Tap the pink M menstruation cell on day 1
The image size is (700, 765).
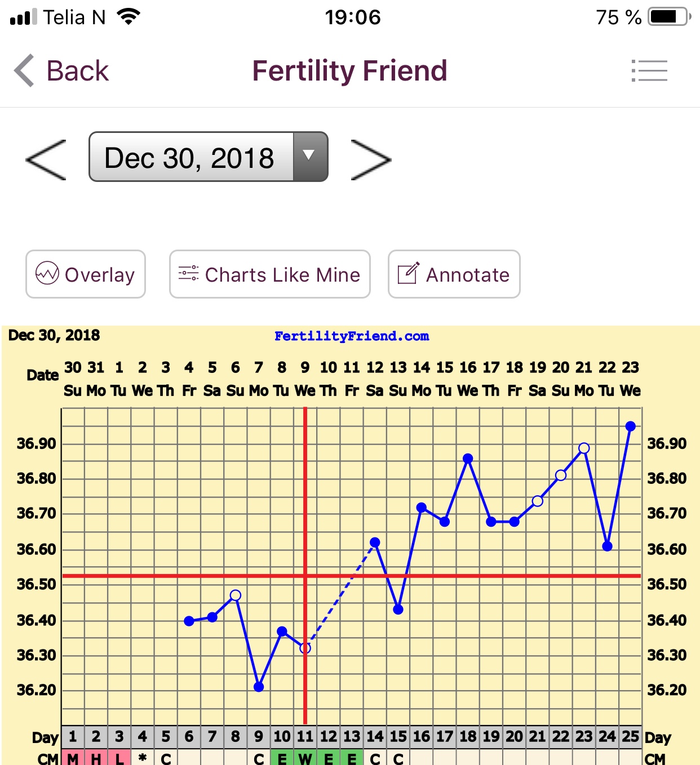point(73,758)
